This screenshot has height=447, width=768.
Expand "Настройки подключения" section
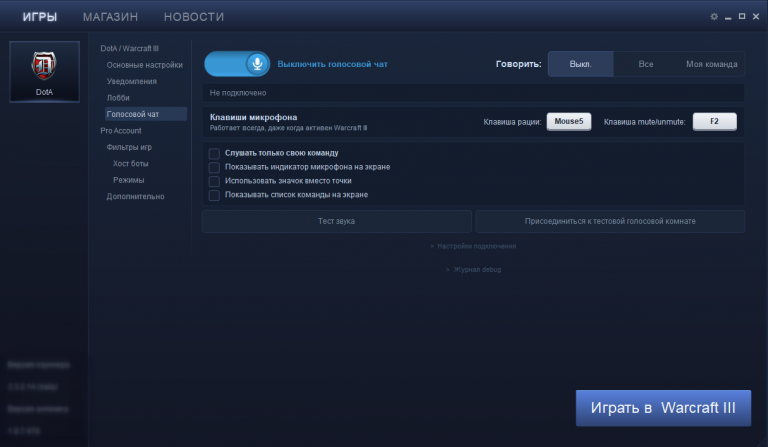pyautogui.click(x=473, y=246)
